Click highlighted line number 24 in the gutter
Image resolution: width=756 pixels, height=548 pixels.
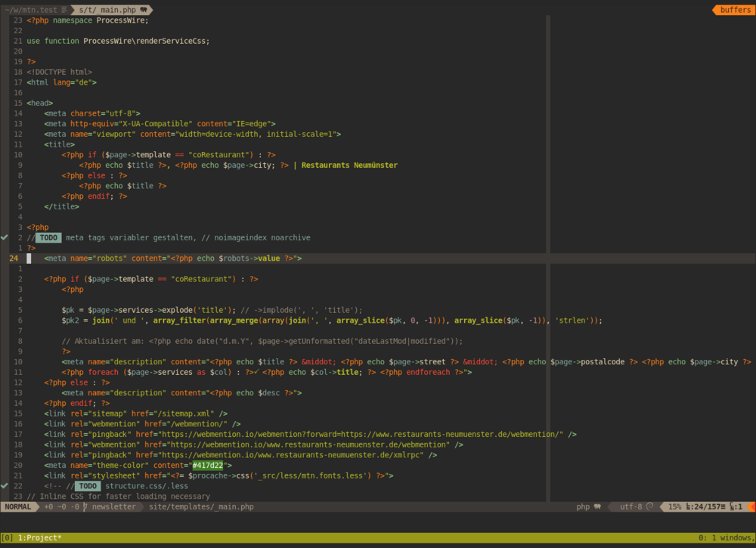(14, 258)
